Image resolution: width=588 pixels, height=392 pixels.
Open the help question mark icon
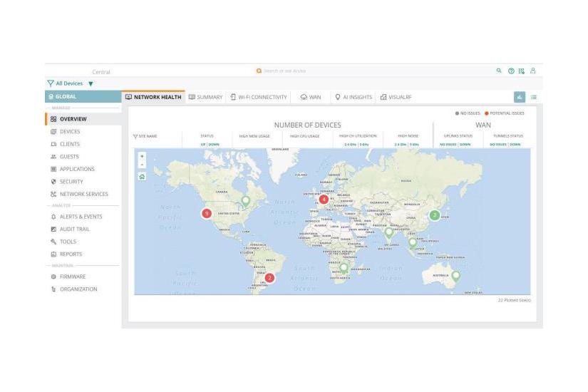pos(510,71)
